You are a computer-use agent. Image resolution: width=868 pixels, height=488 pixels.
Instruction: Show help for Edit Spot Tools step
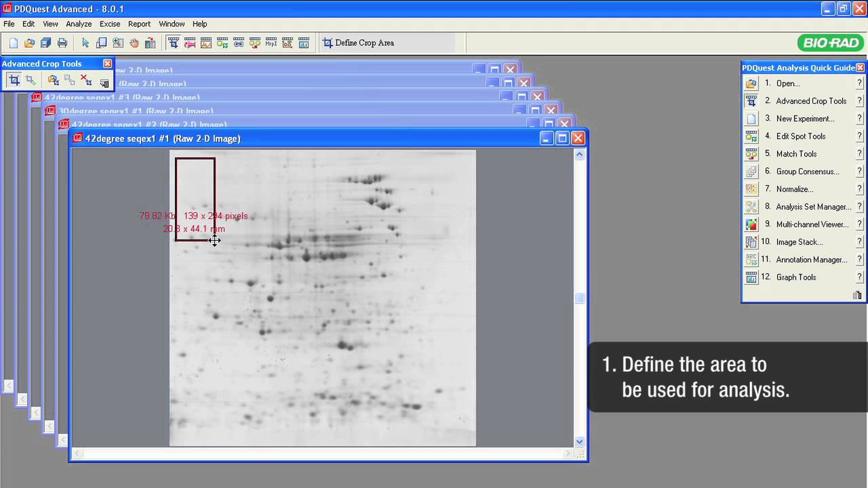(x=859, y=136)
